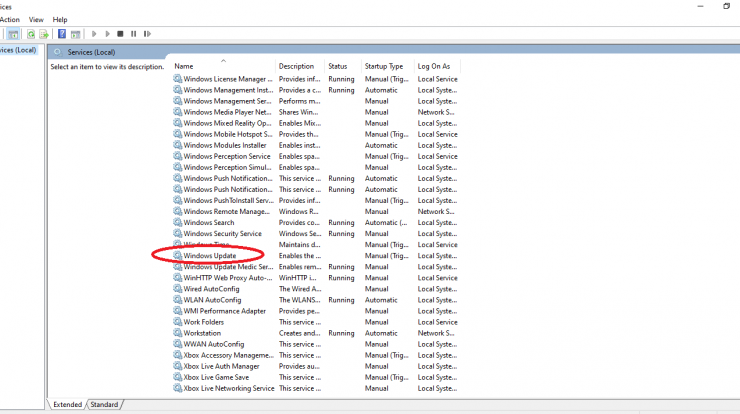The width and height of the screenshot is (740, 414).
Task: Click the Services (Local) header magnifier-gear icon
Action: coord(58,52)
